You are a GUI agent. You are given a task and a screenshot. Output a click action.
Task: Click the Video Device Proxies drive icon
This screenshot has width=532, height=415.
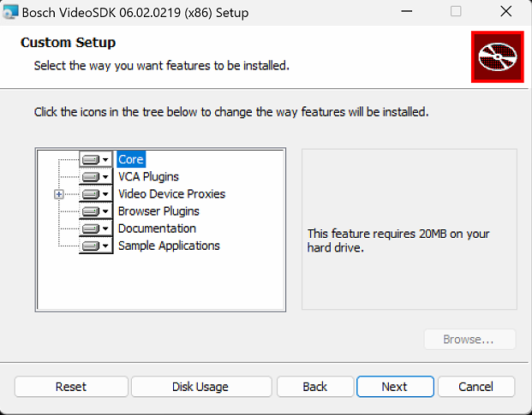pyautogui.click(x=95, y=194)
